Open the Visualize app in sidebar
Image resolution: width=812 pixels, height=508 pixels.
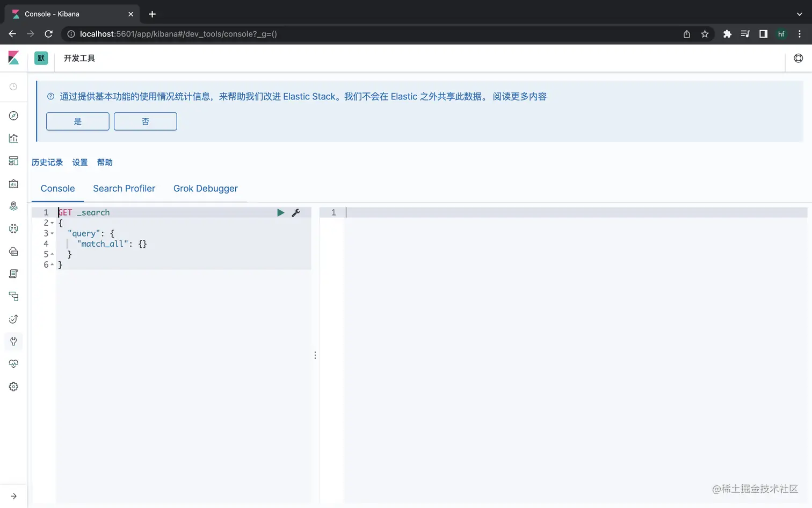click(x=13, y=139)
